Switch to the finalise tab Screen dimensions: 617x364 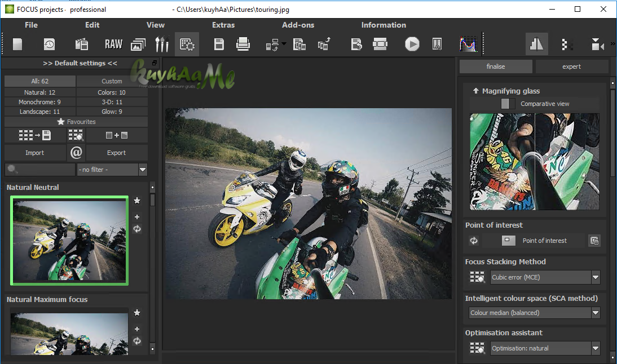pyautogui.click(x=496, y=66)
